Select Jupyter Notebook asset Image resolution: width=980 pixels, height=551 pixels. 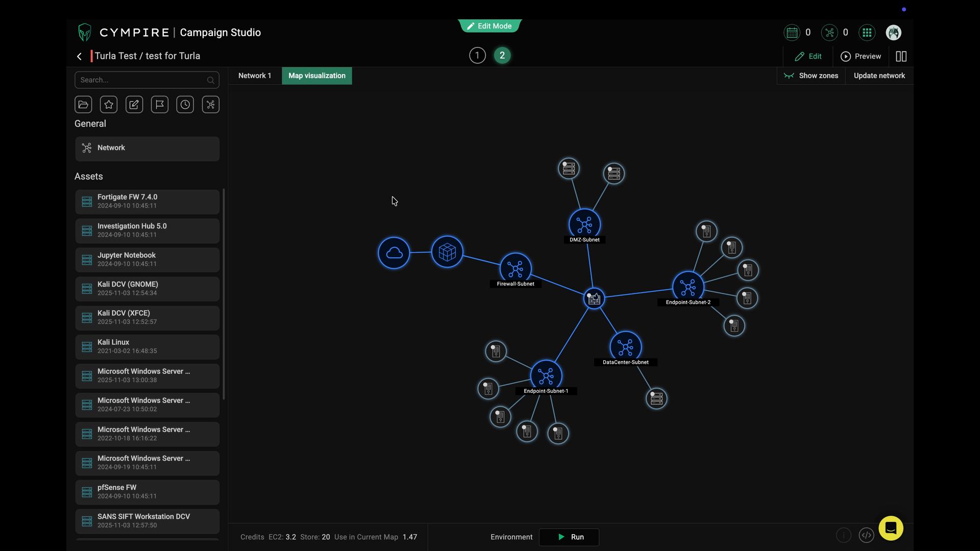[148, 260]
